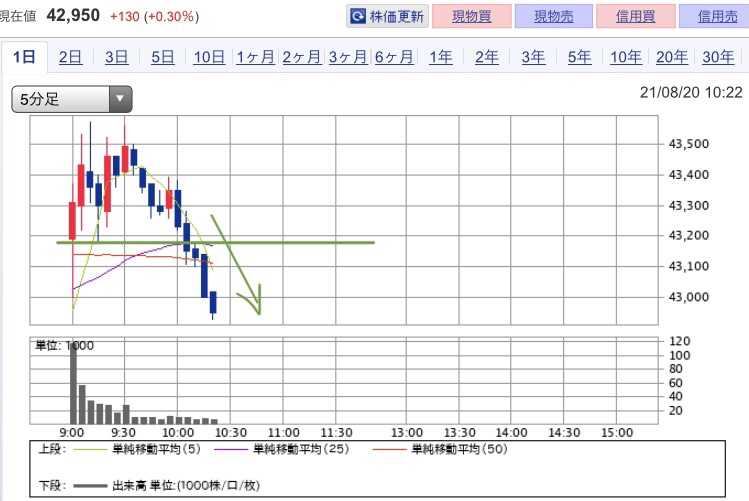Open the 5分足 candle interval dropdown
This screenshot has height=501, width=749.
point(72,99)
